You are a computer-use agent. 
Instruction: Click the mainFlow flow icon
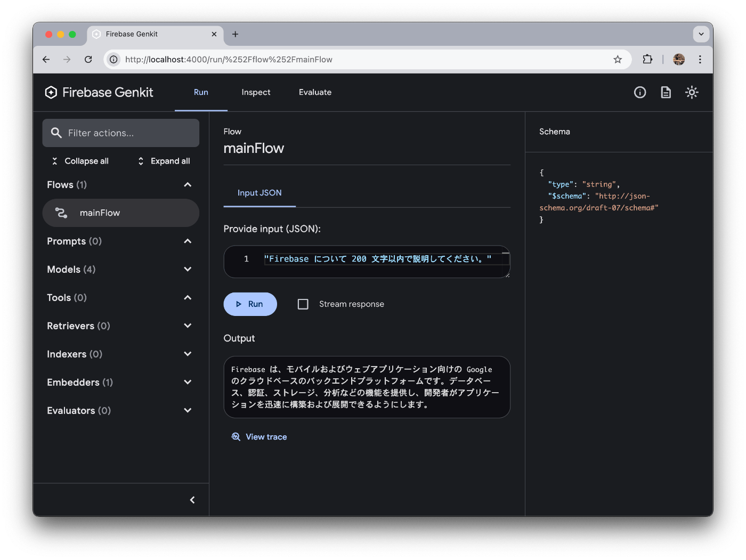[61, 213]
